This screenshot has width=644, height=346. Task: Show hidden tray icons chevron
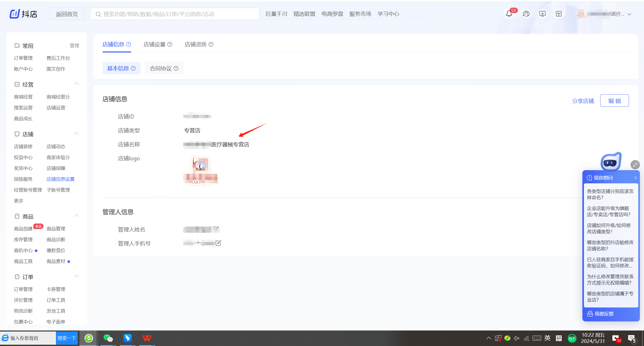click(x=489, y=338)
